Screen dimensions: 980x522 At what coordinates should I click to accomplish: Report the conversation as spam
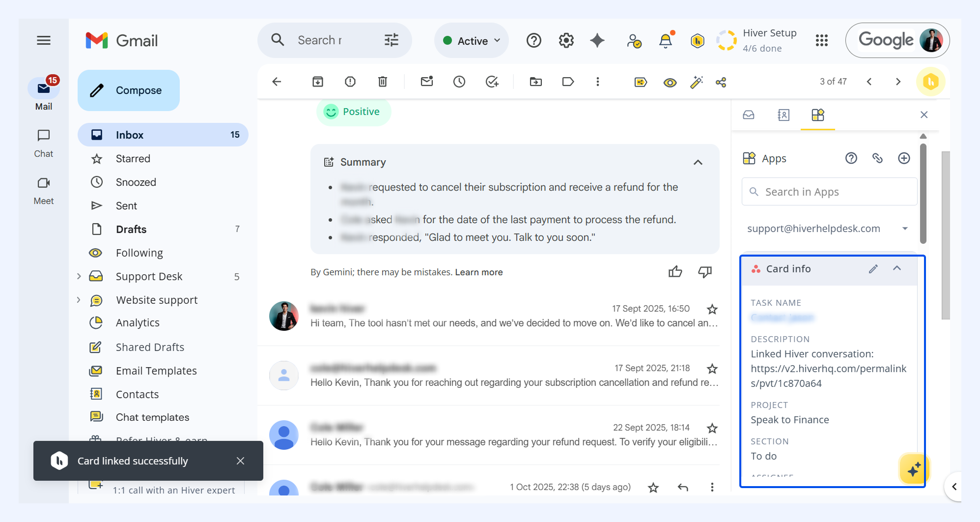point(350,82)
